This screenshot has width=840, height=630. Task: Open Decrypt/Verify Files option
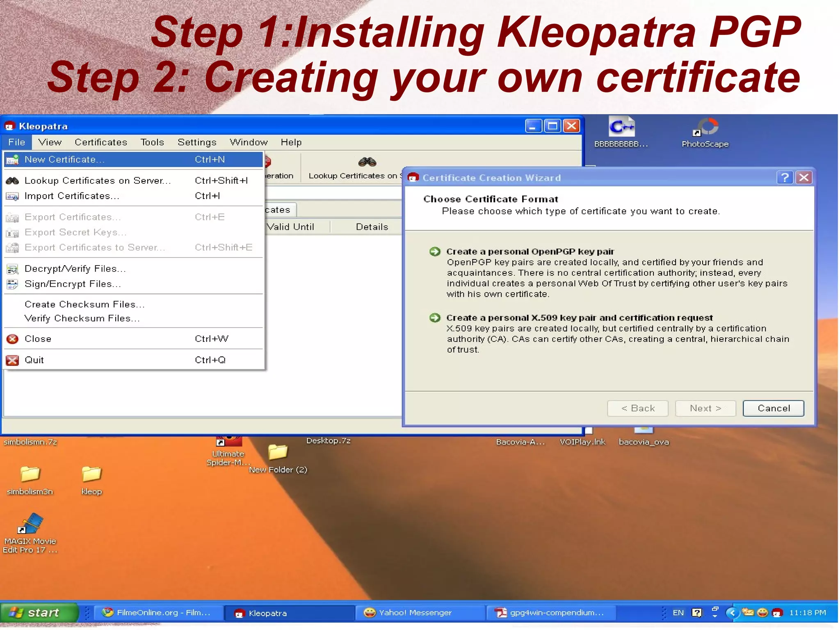pos(75,269)
